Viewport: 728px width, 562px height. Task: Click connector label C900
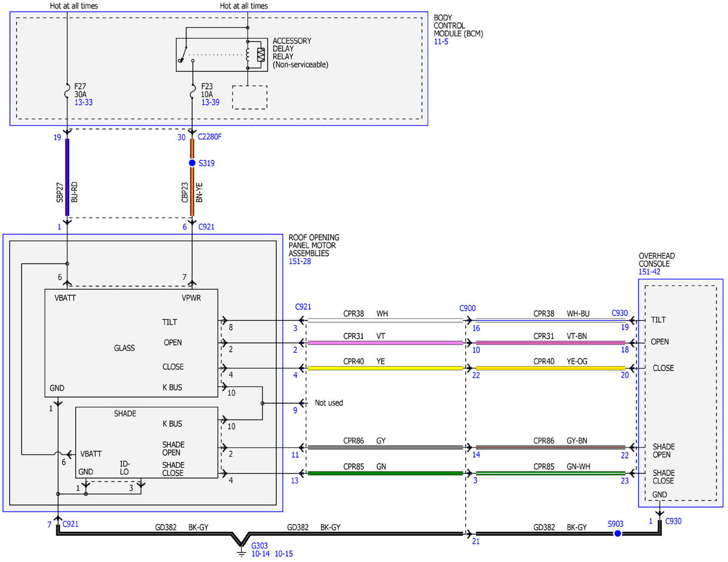click(467, 308)
